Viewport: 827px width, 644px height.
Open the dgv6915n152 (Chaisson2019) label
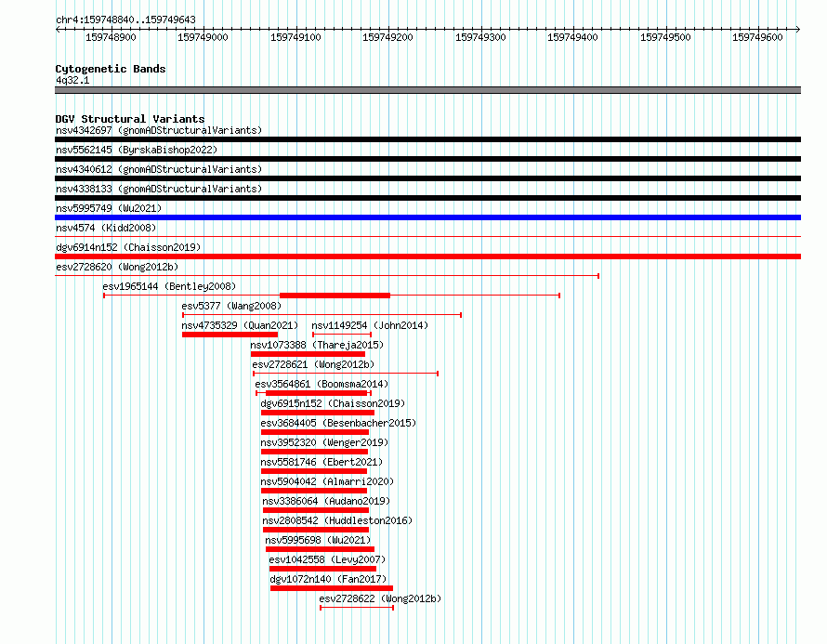(333, 403)
